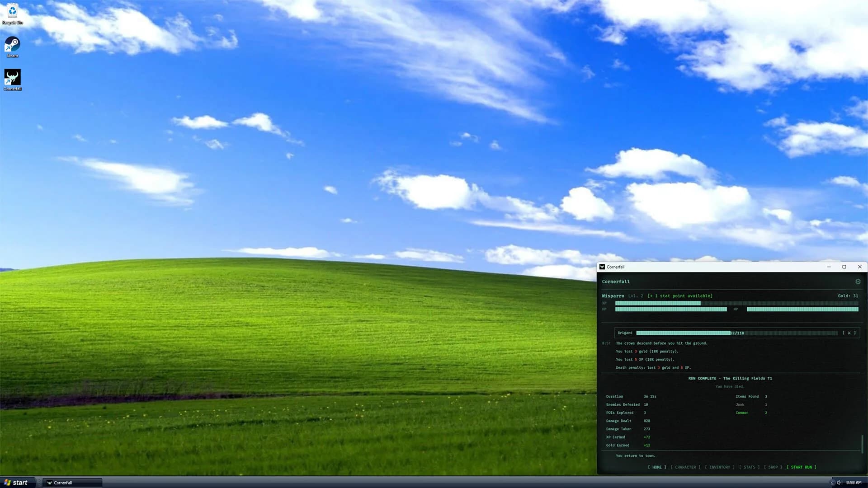Click the stat point available notice
Viewport: 868px width, 488px height.
point(680,296)
